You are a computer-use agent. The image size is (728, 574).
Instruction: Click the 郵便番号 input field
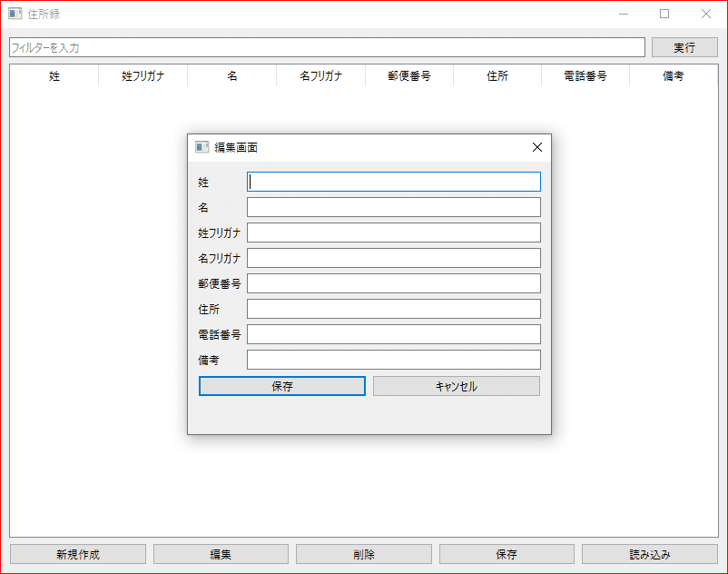(x=394, y=283)
